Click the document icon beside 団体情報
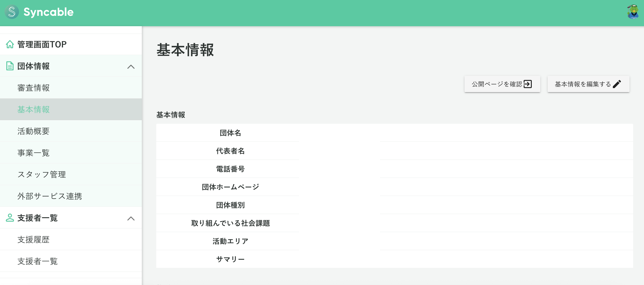Viewport: 644px width, 285px height. pos(9,66)
